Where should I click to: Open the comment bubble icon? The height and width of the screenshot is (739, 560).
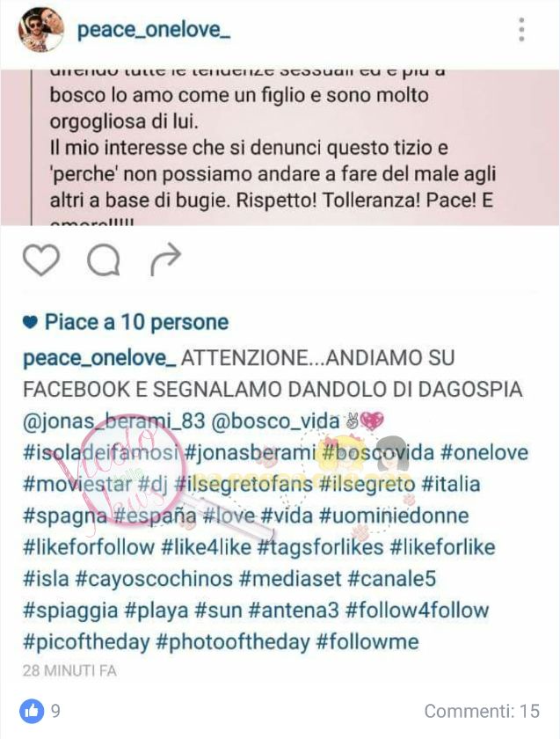(x=104, y=260)
